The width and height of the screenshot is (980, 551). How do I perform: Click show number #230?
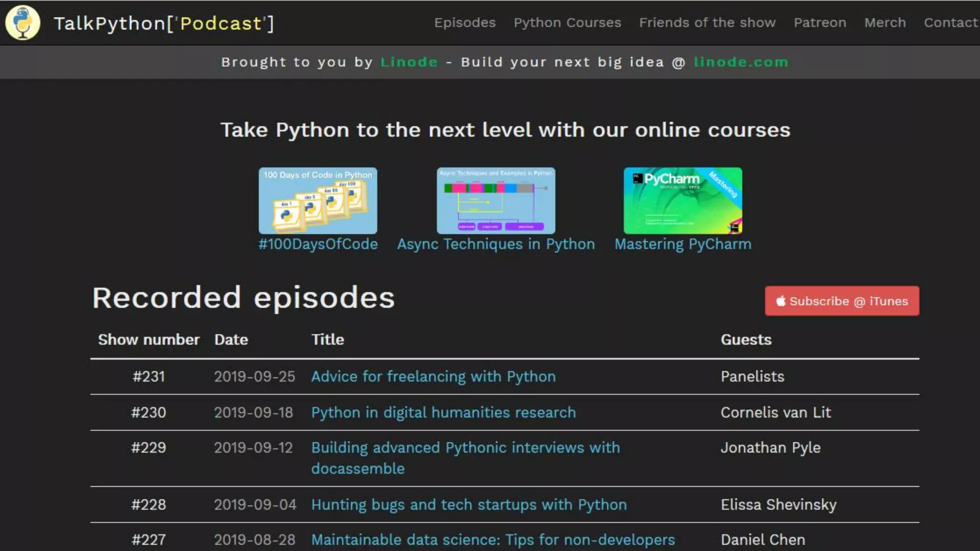[x=148, y=412]
